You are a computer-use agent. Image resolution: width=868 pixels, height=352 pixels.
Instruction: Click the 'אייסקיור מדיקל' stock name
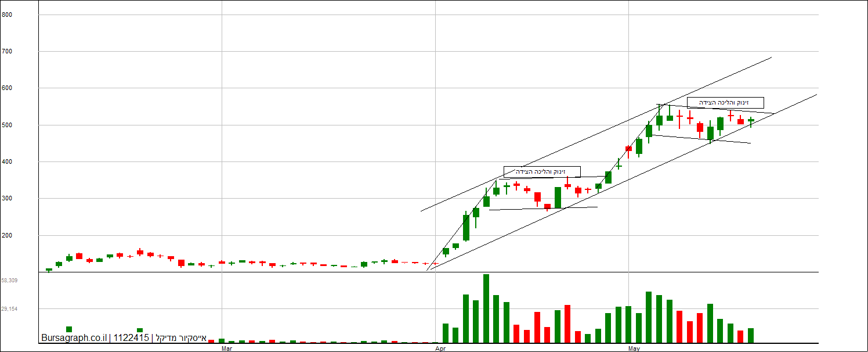181,337
